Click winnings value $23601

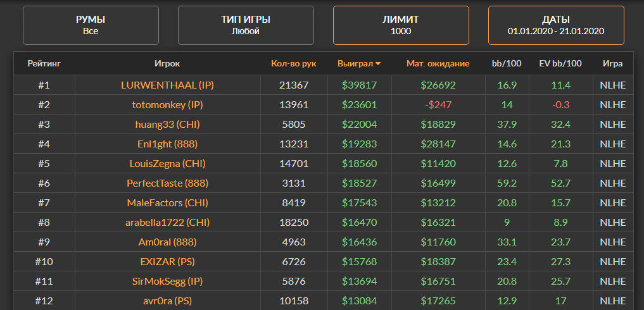click(x=360, y=104)
